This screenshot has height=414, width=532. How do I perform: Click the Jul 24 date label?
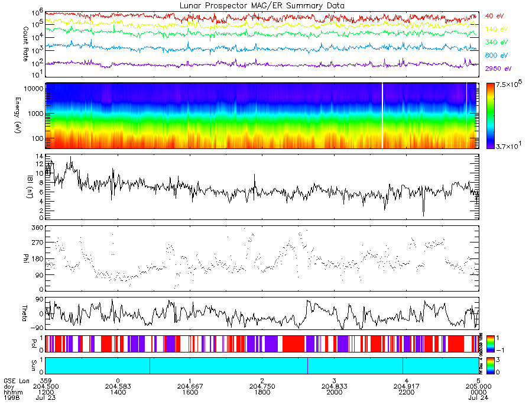point(478,397)
